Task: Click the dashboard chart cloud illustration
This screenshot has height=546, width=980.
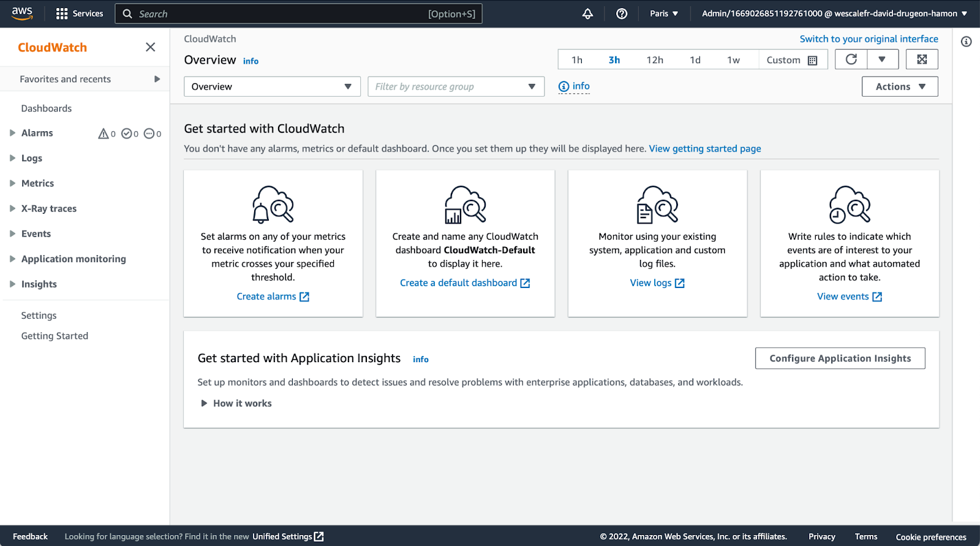Action: [x=466, y=205]
